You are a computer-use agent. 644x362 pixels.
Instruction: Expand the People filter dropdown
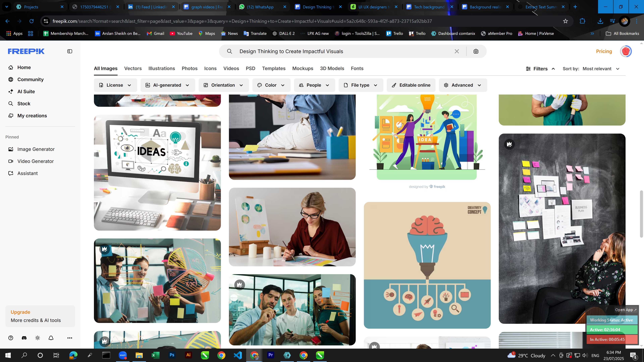(x=314, y=85)
